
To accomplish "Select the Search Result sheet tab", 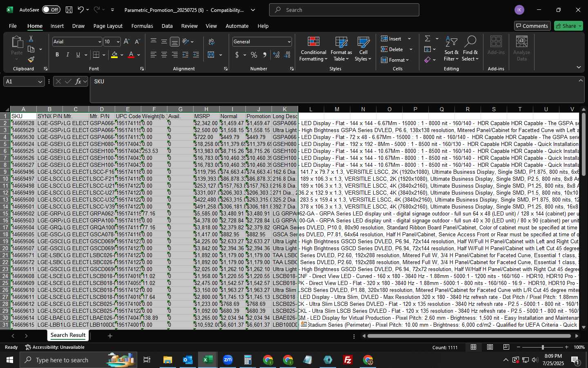I will pyautogui.click(x=68, y=335).
